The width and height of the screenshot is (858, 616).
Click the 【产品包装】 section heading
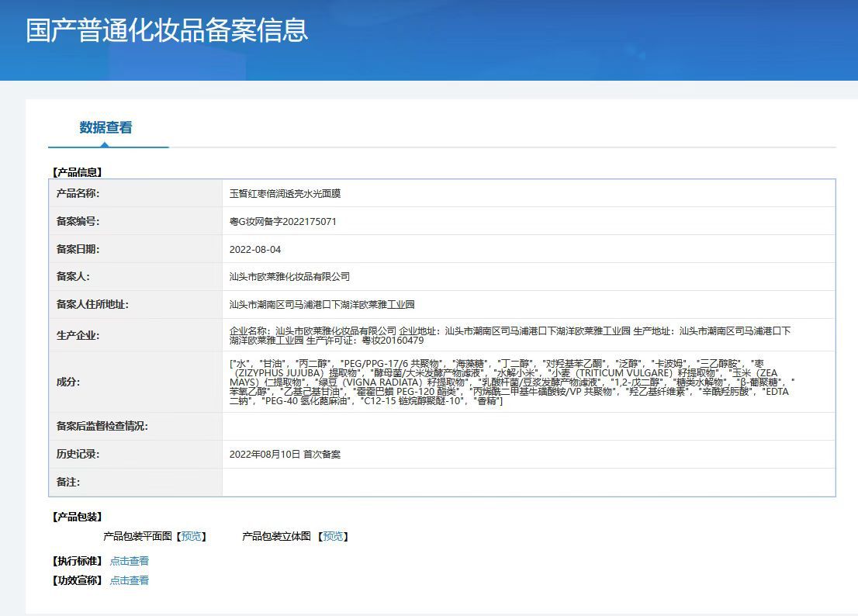77,517
